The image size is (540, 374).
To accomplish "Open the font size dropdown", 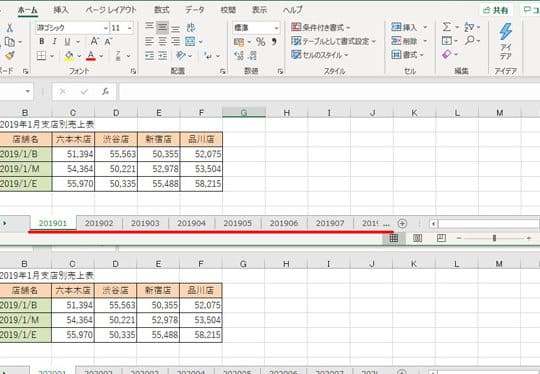I will point(129,28).
